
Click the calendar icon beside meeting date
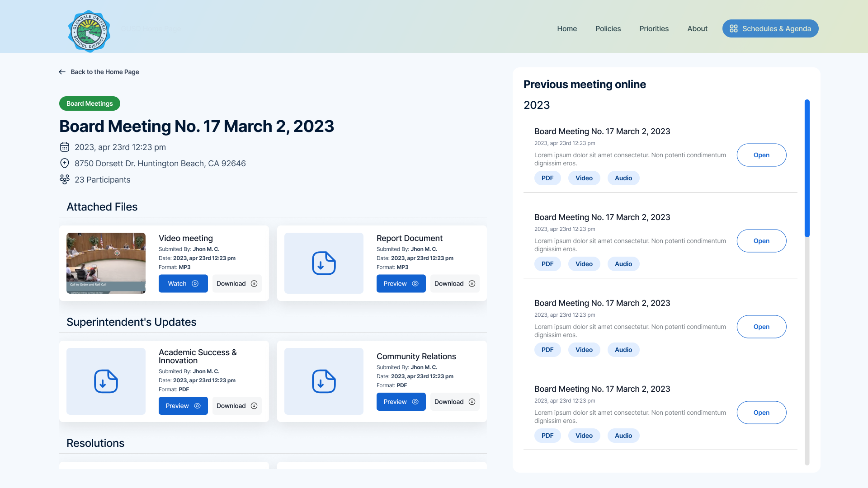coord(65,147)
